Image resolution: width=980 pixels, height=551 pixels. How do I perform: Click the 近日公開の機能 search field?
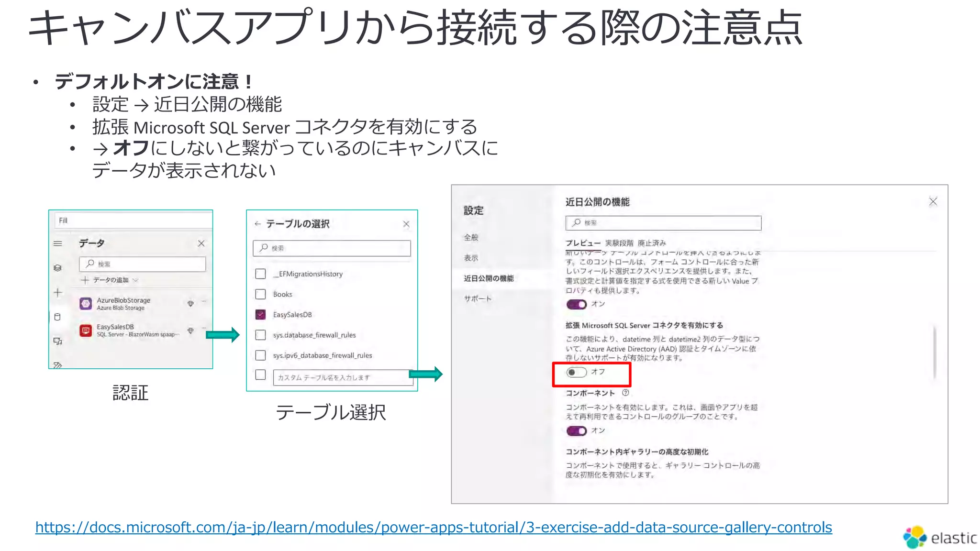(x=663, y=223)
